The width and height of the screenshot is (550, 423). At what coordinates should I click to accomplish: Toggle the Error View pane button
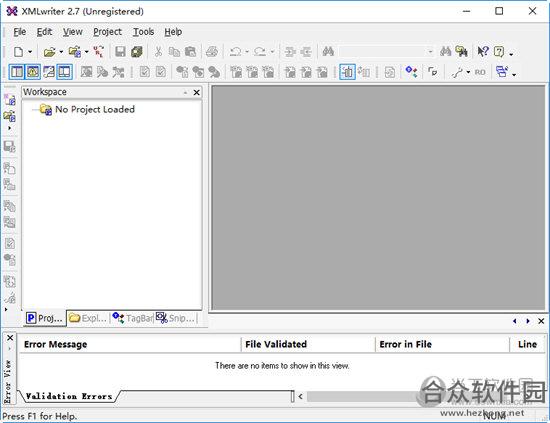[x=33, y=72]
